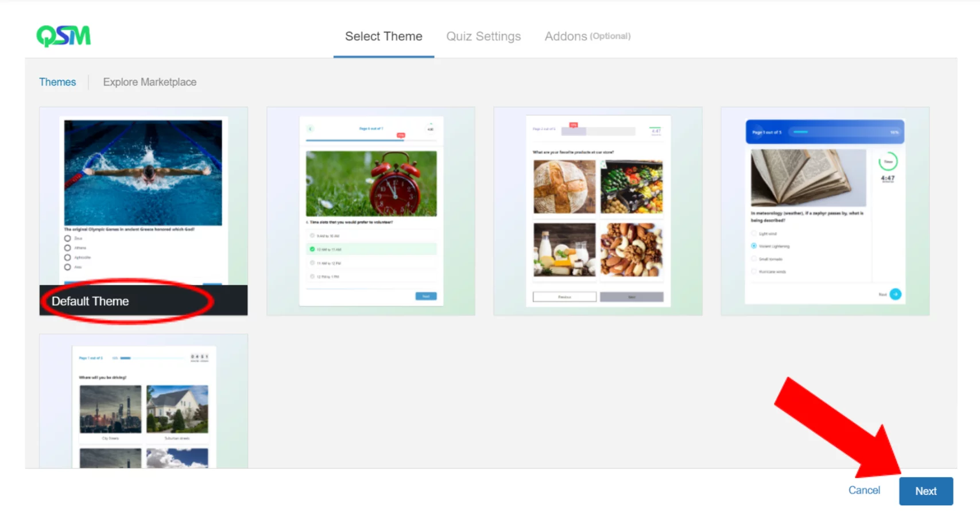Click the bread image in the food theme preview
The height and width of the screenshot is (511, 980).
(564, 187)
